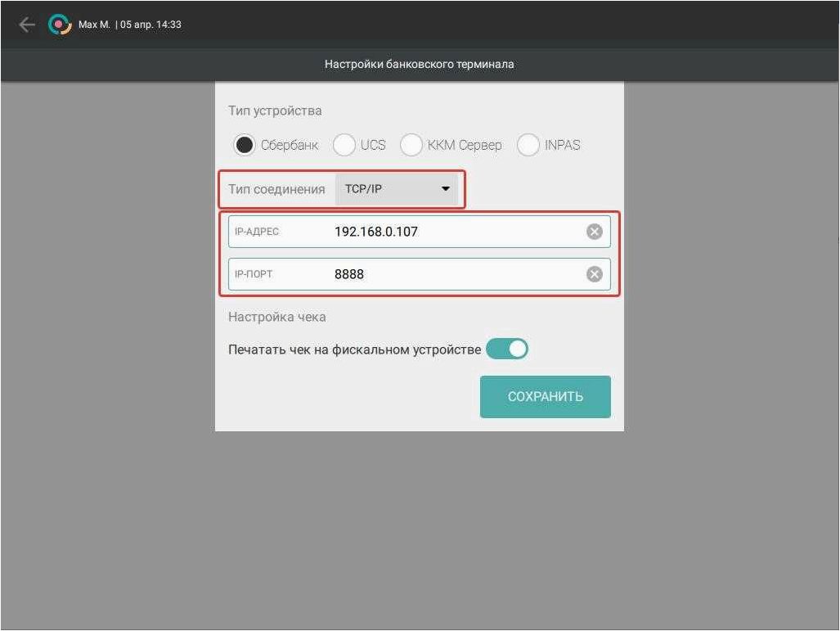Viewport: 840px width, 631px height.
Task: Clear the IP address field
Action: [x=594, y=232]
